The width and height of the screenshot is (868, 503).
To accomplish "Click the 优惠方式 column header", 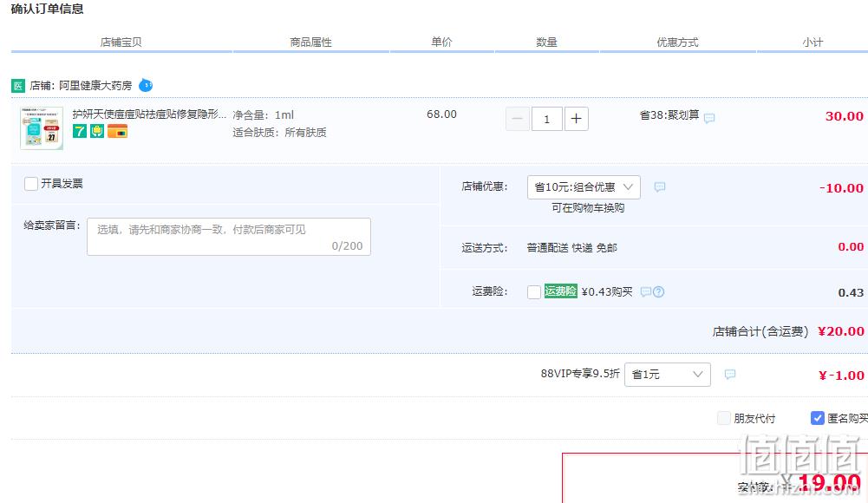I will click(677, 42).
